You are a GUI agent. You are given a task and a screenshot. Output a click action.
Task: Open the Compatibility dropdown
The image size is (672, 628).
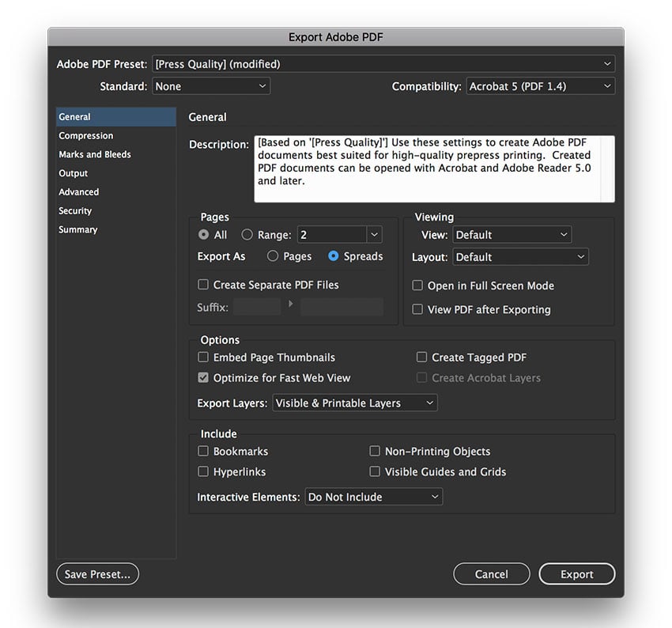[540, 86]
